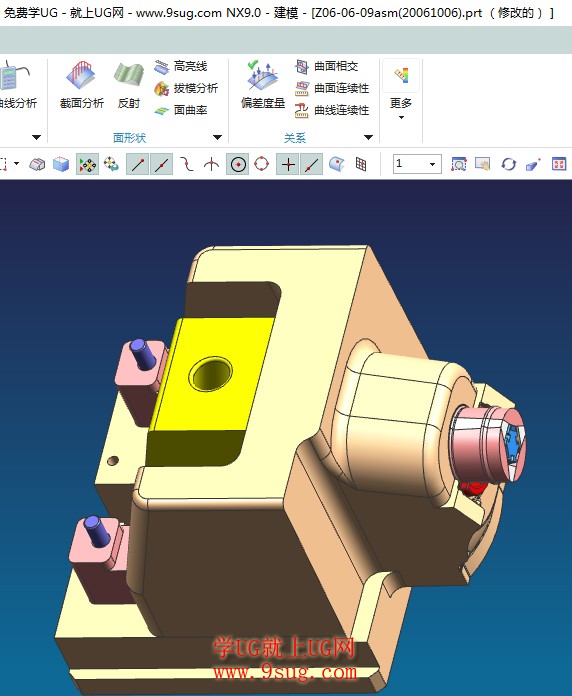Expand the 面形状 group options arrow

(x=217, y=138)
